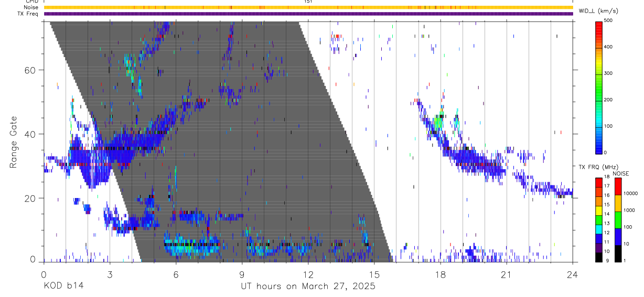Click the purple swatch in the TX FRQ colorbar
The width and height of the screenshot is (644, 297).
(x=598, y=248)
